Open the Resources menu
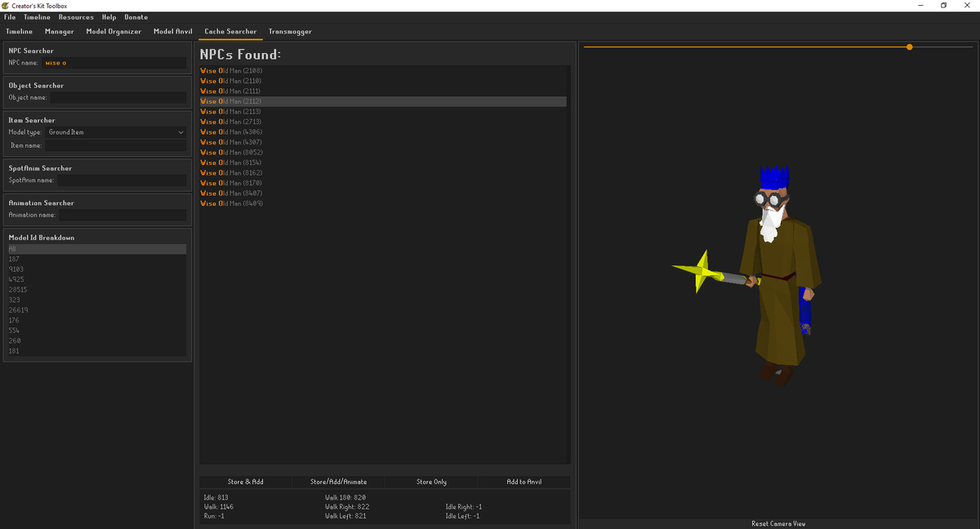 [76, 17]
